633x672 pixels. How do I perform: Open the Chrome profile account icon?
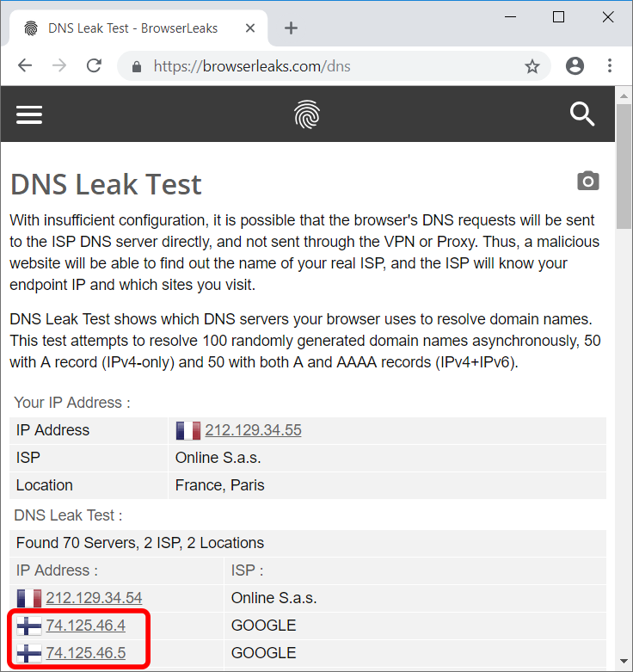[x=575, y=66]
